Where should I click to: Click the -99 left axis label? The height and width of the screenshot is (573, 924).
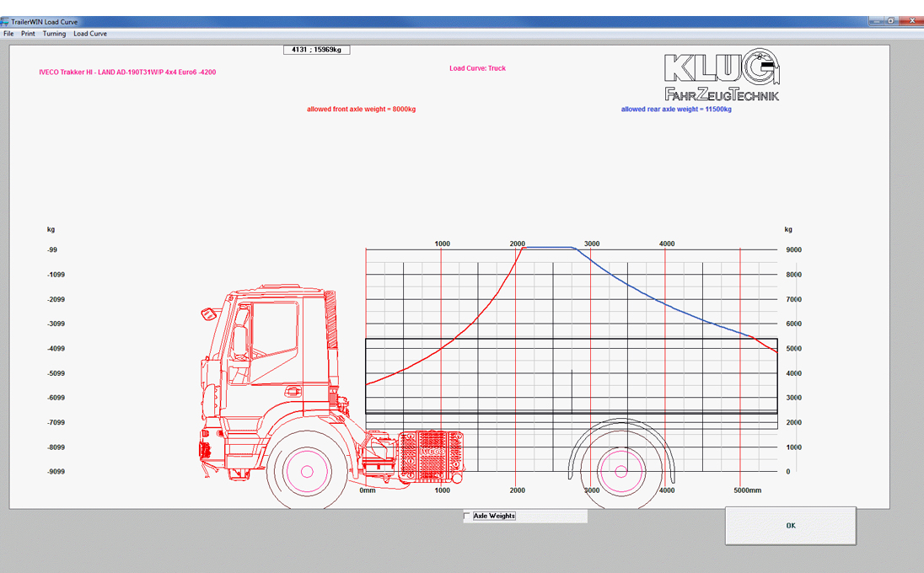tap(52, 249)
